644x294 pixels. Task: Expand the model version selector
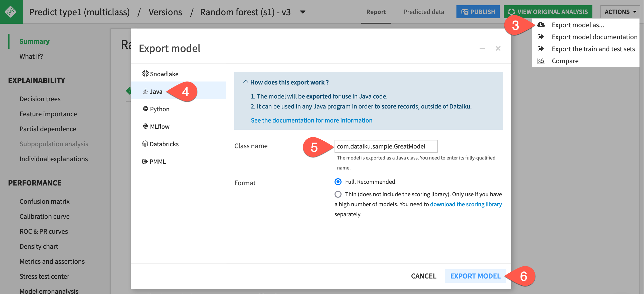click(303, 12)
